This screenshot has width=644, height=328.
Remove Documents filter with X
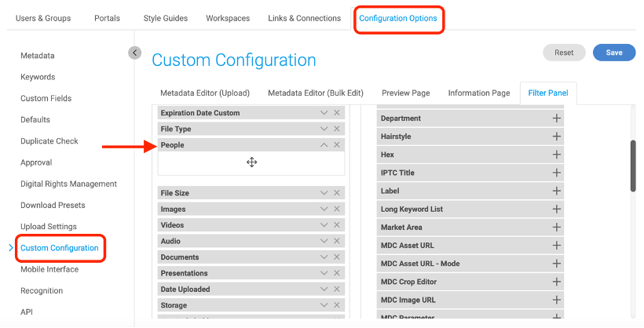337,257
